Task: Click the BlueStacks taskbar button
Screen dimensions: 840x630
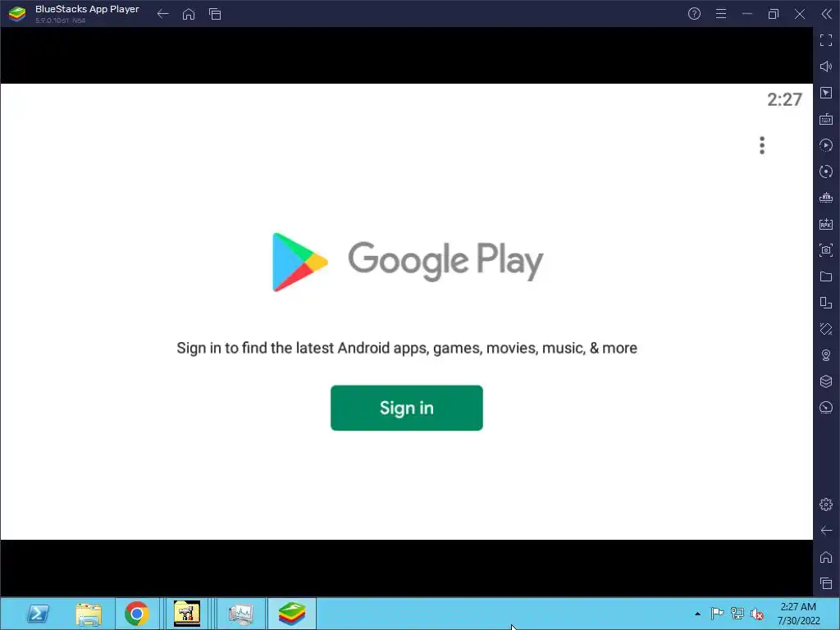Action: tap(292, 614)
